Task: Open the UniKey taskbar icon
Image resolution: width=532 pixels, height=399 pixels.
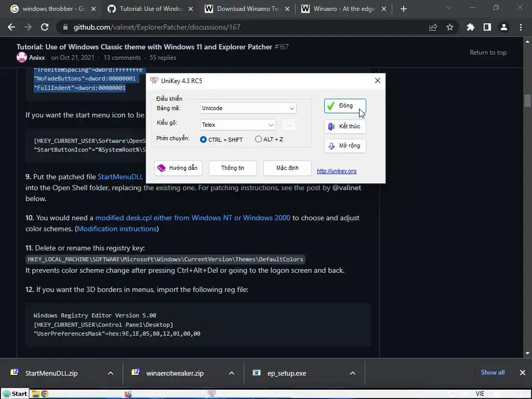Action: pyautogui.click(x=212, y=394)
